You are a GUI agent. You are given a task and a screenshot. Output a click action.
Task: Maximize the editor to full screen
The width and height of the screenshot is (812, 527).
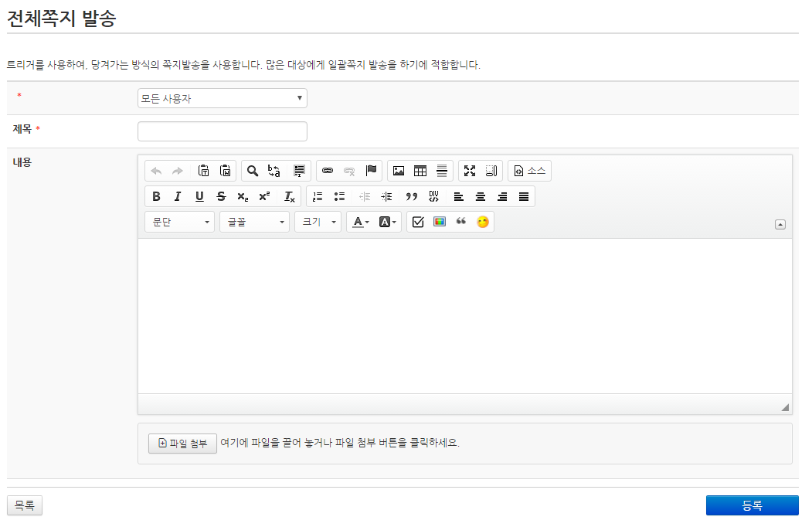coord(470,171)
